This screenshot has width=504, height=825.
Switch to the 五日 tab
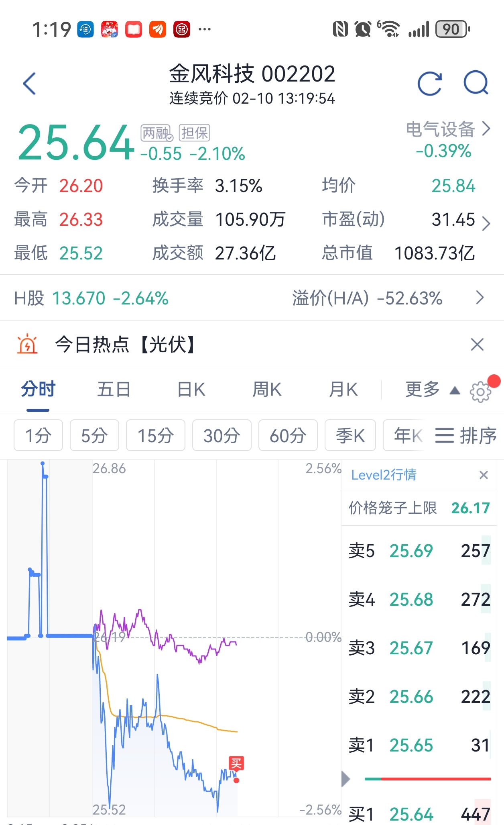(114, 390)
